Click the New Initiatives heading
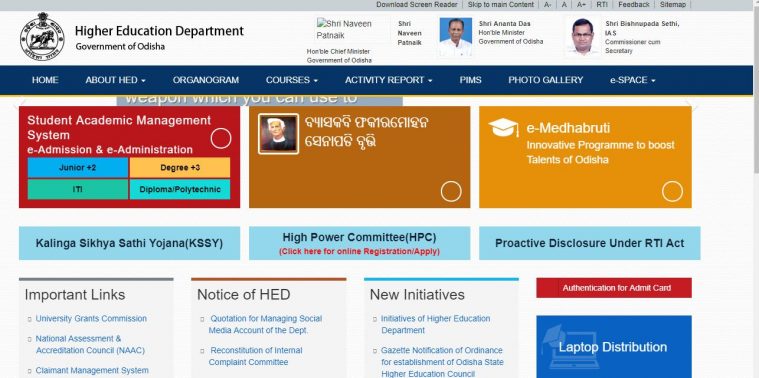The height and width of the screenshot is (378, 759). click(417, 295)
